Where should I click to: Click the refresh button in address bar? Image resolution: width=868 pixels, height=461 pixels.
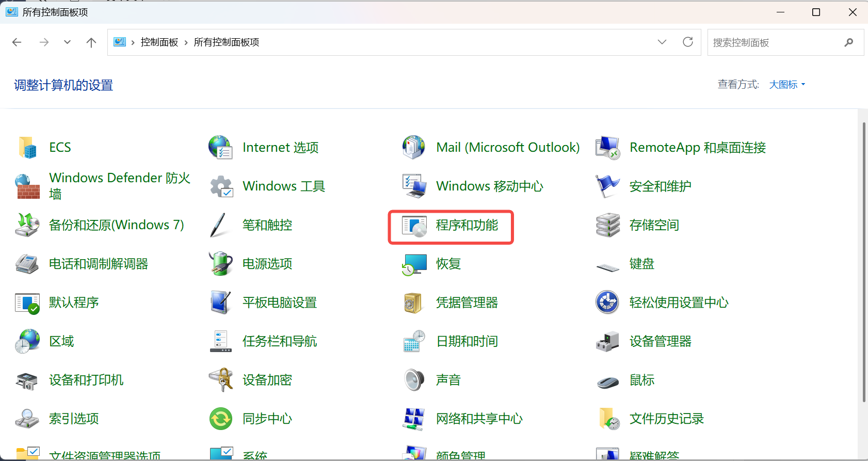tap(688, 42)
